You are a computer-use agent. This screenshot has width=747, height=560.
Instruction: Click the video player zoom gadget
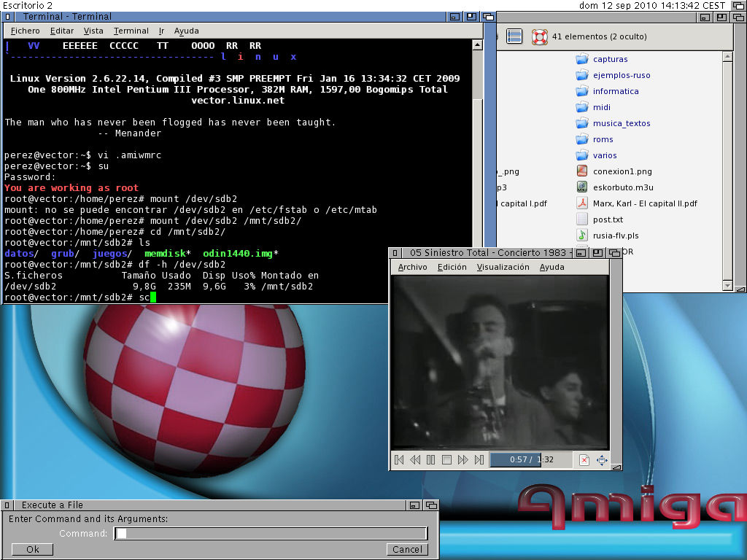(x=598, y=253)
